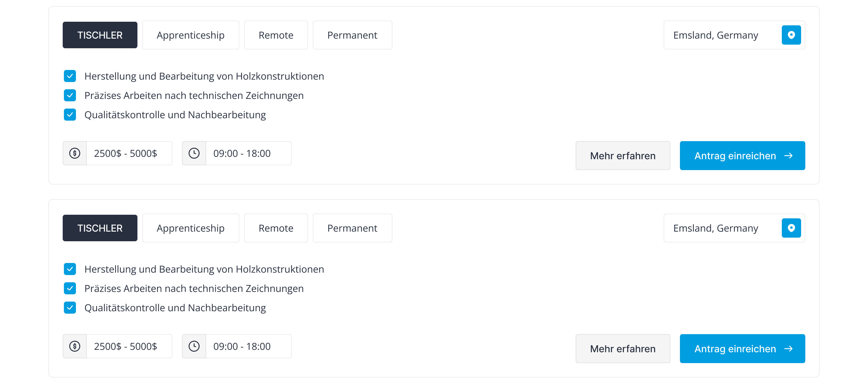Open Mehr erfahren in the first card
The width and height of the screenshot is (868, 383).
tap(623, 156)
